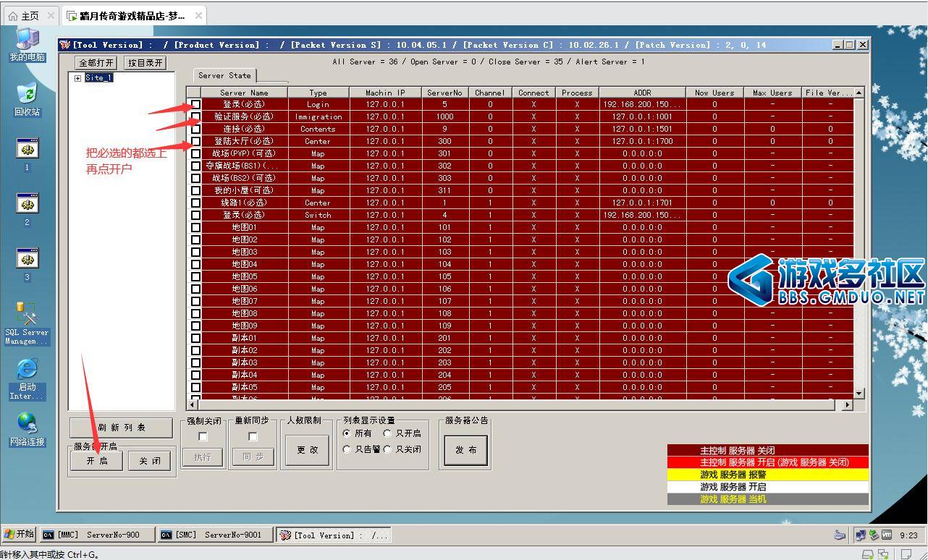The width and height of the screenshot is (928, 560).
Task: Click the 更改 user limit button
Action: click(x=307, y=449)
